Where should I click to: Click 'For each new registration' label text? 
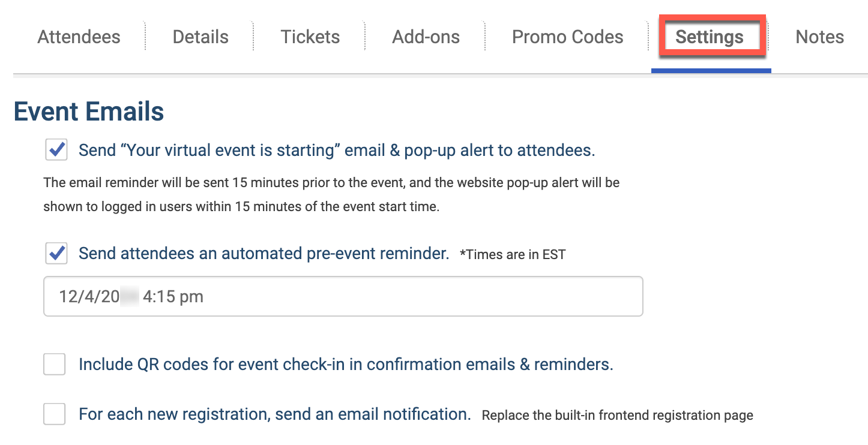click(x=274, y=414)
